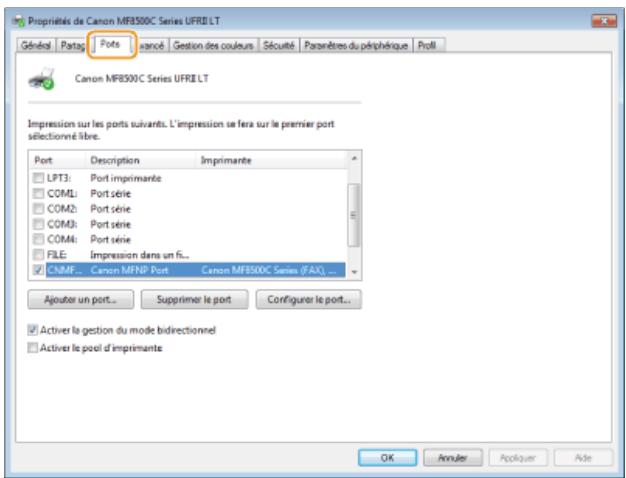This screenshot has height=478, width=626.
Task: Open the Partage tab
Action: coord(72,46)
